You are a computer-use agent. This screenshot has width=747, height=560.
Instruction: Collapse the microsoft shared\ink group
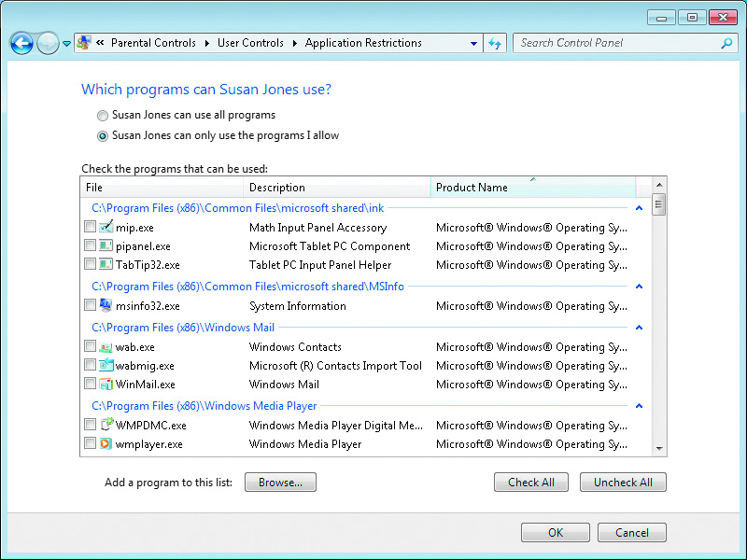[x=639, y=208]
